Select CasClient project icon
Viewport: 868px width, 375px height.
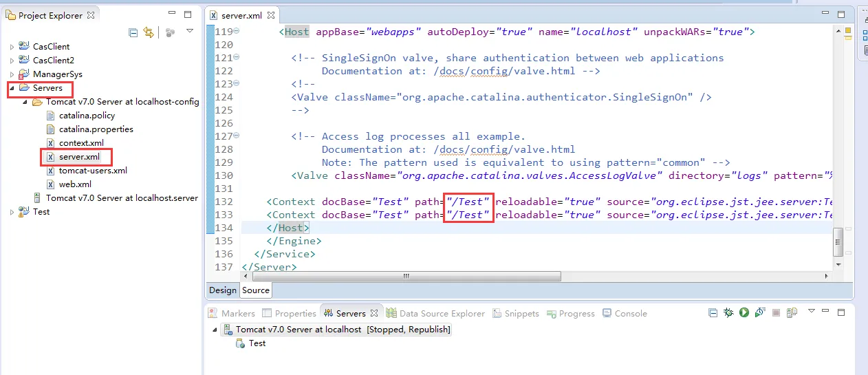pos(24,47)
